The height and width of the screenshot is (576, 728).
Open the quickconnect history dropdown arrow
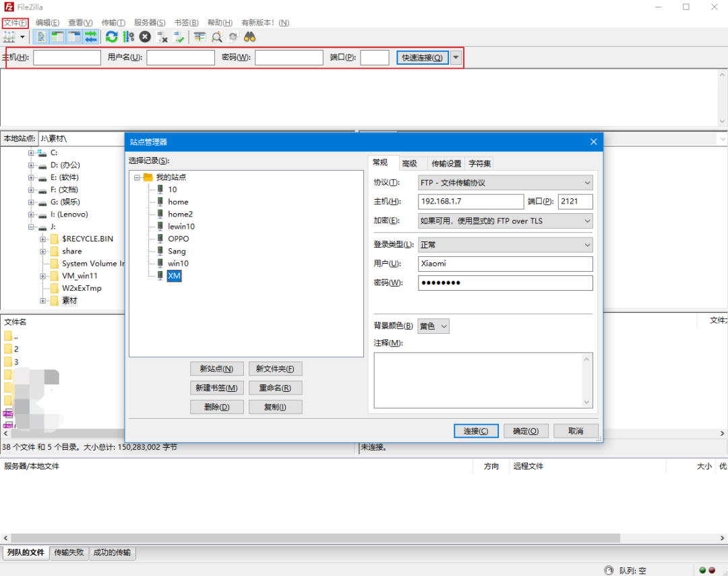coord(456,57)
